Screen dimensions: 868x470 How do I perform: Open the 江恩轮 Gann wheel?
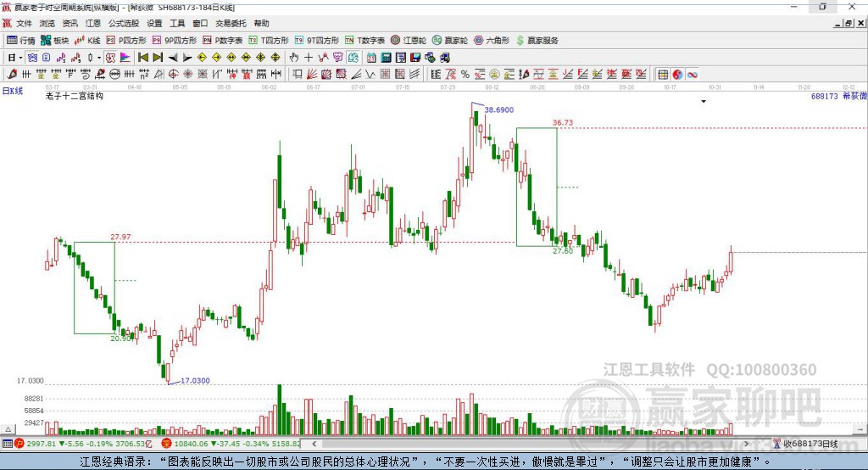(409, 41)
